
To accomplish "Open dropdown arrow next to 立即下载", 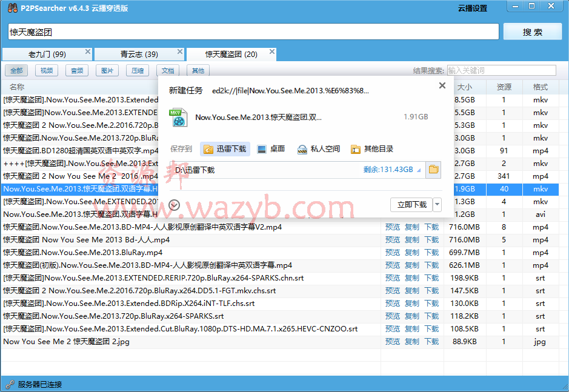I will [438, 205].
